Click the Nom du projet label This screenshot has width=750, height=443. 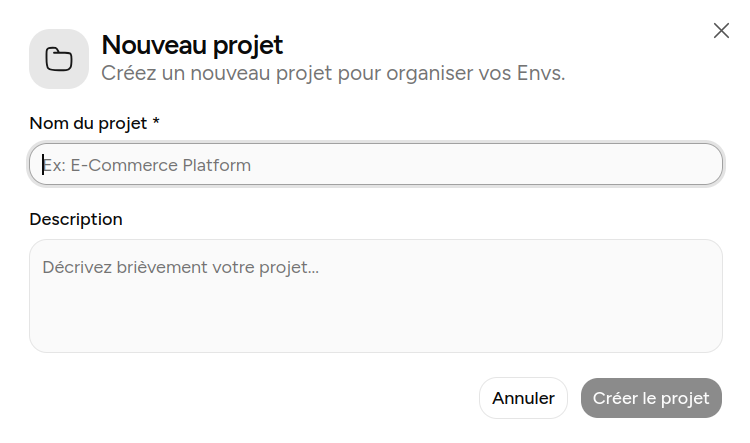coord(88,123)
